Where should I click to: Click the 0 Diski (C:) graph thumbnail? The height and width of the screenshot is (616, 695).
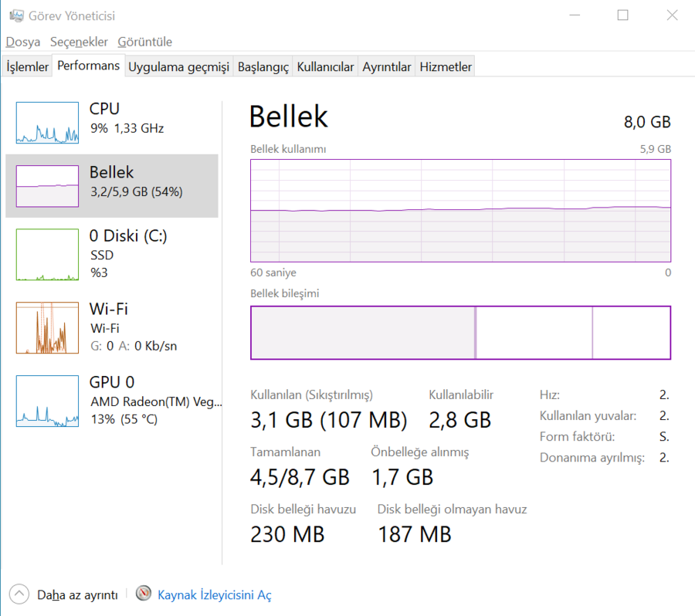click(47, 255)
